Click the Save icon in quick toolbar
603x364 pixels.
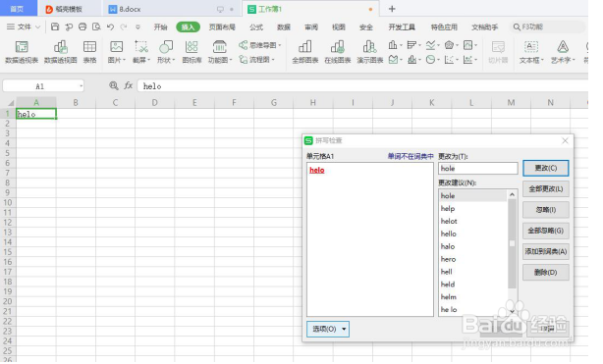tap(55, 26)
